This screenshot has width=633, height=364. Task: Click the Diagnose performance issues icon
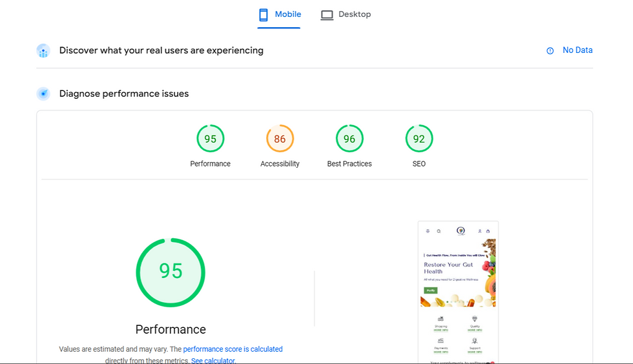(43, 94)
